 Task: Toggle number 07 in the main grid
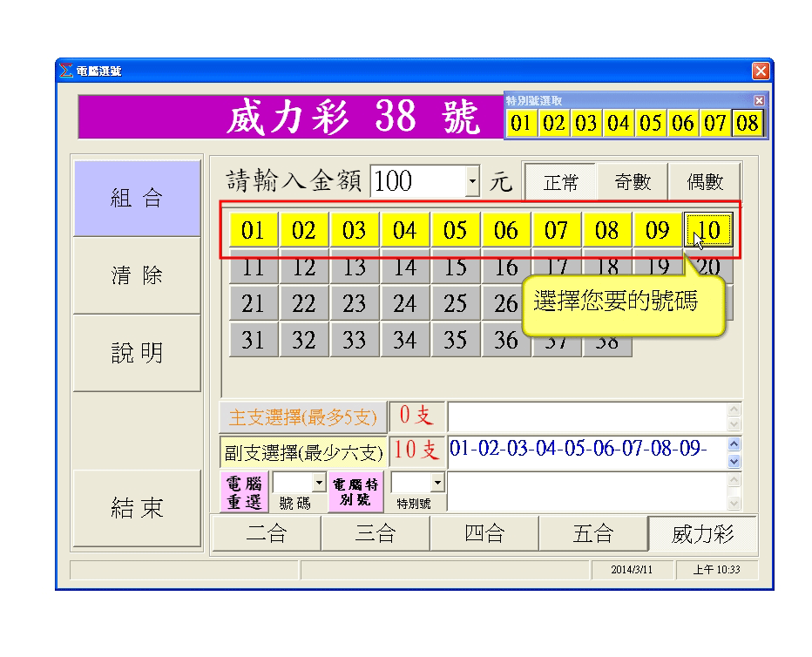click(556, 230)
